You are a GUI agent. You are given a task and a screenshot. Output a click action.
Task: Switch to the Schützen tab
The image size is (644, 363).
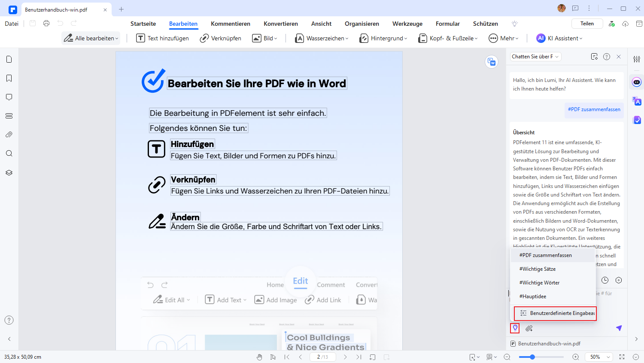[x=486, y=24]
